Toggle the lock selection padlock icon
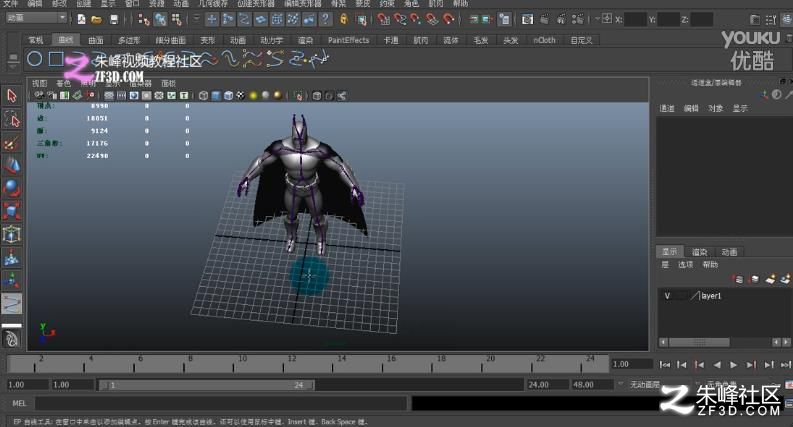 click(344, 19)
